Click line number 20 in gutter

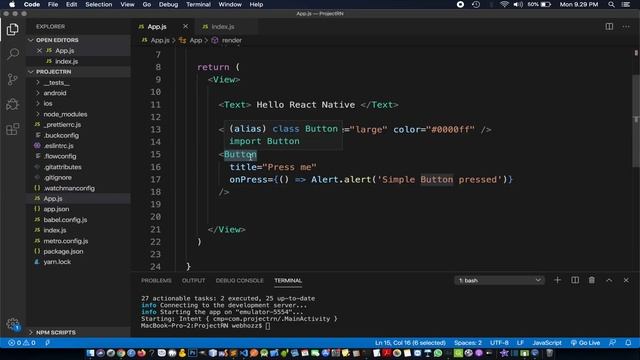tap(155, 217)
